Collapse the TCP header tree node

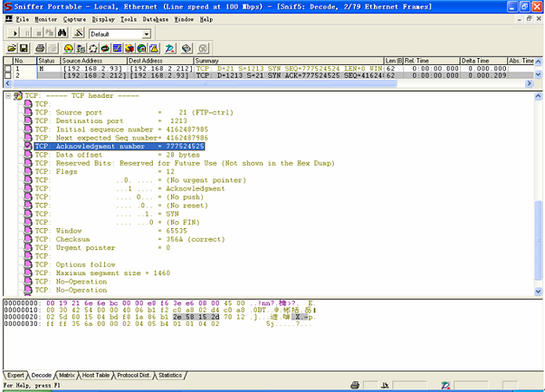8,95
